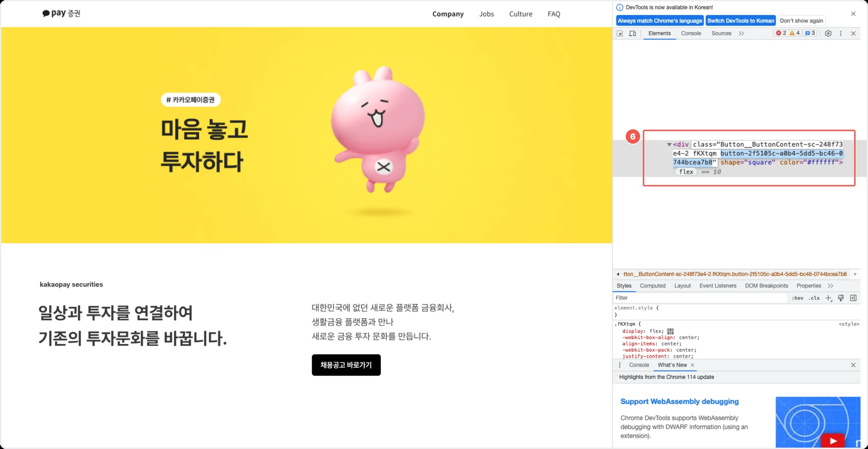Click the -webkit-box-pack: center declaration
This screenshot has width=868, height=449.
[x=659, y=350]
